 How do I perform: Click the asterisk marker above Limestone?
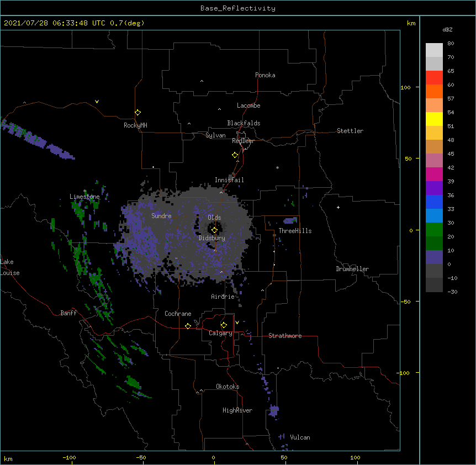(85, 191)
